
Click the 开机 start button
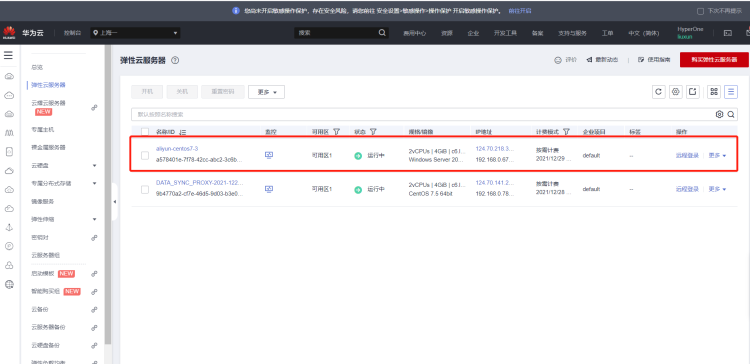[x=147, y=92]
